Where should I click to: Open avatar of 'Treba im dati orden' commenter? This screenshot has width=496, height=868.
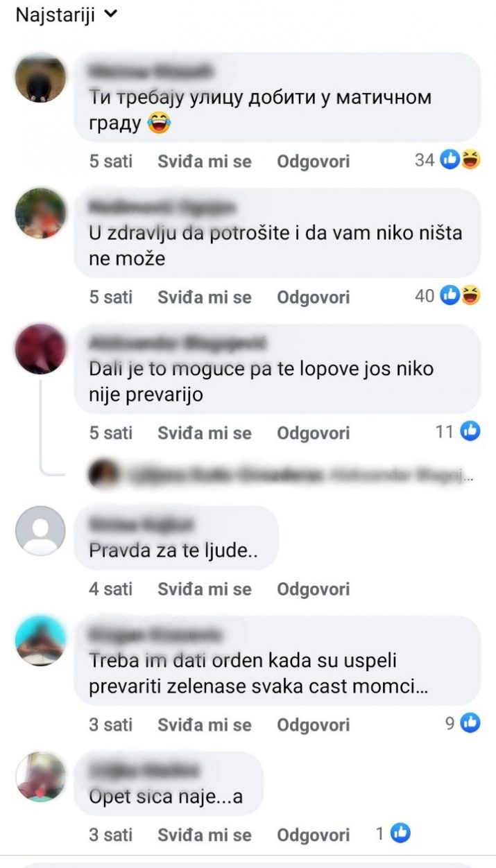point(40,641)
